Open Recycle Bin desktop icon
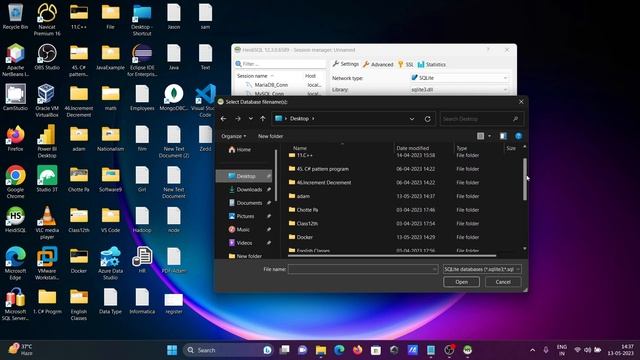Viewport: 640px width, 360px height. tap(16, 16)
